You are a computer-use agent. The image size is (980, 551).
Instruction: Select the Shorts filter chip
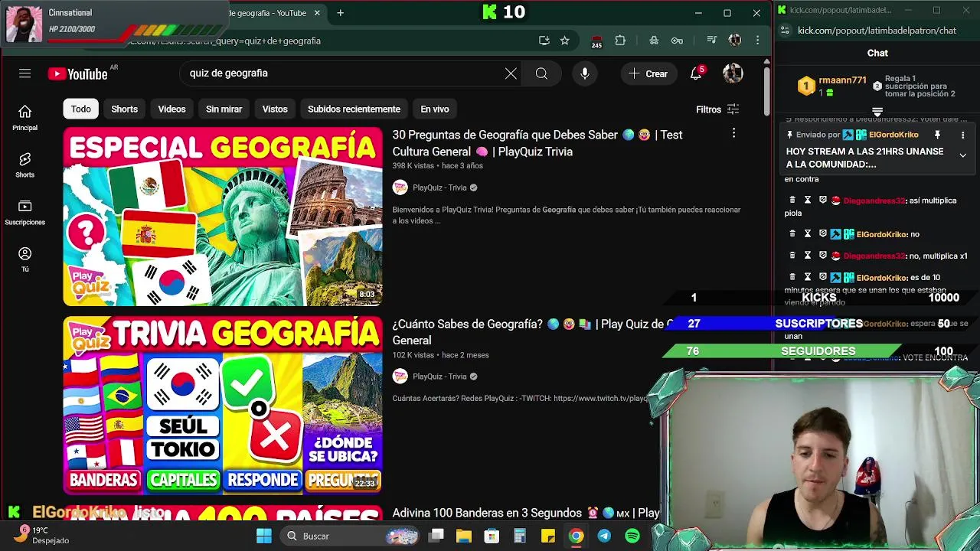coord(124,109)
